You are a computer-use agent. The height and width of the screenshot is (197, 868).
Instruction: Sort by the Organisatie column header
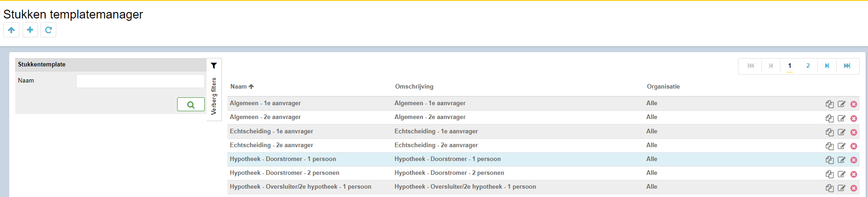pos(663,86)
